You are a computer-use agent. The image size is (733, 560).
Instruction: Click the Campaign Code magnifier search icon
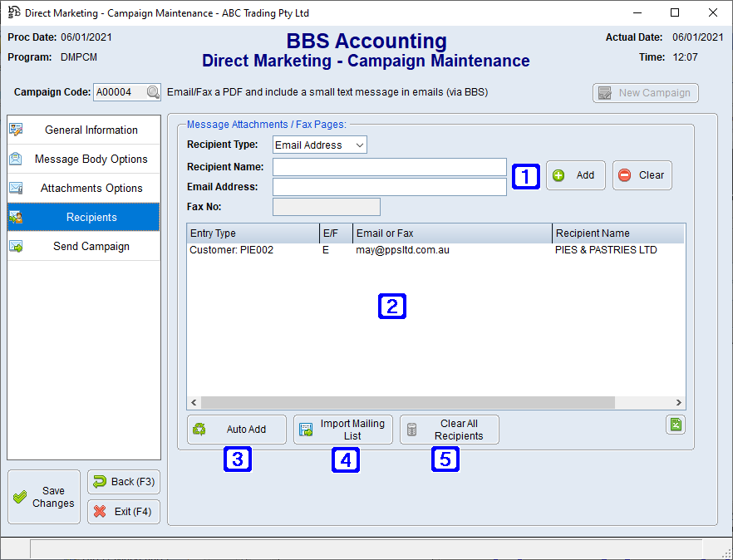[153, 92]
